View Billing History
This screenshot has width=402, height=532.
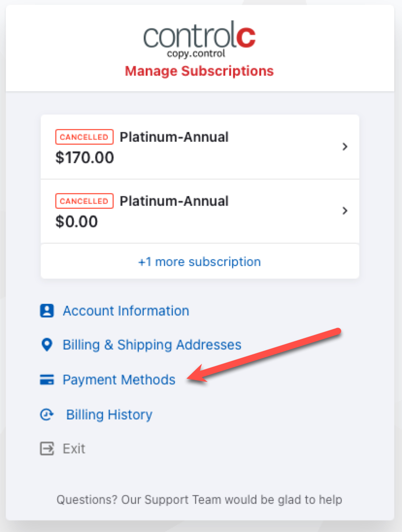click(109, 415)
